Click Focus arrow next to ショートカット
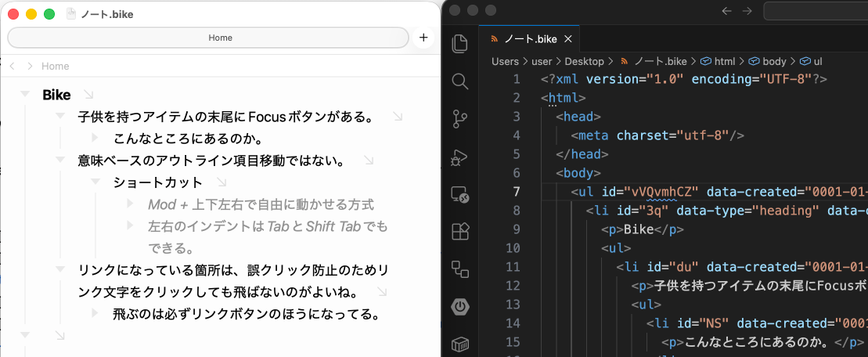Viewport: 868px width, 357px height. click(x=222, y=182)
